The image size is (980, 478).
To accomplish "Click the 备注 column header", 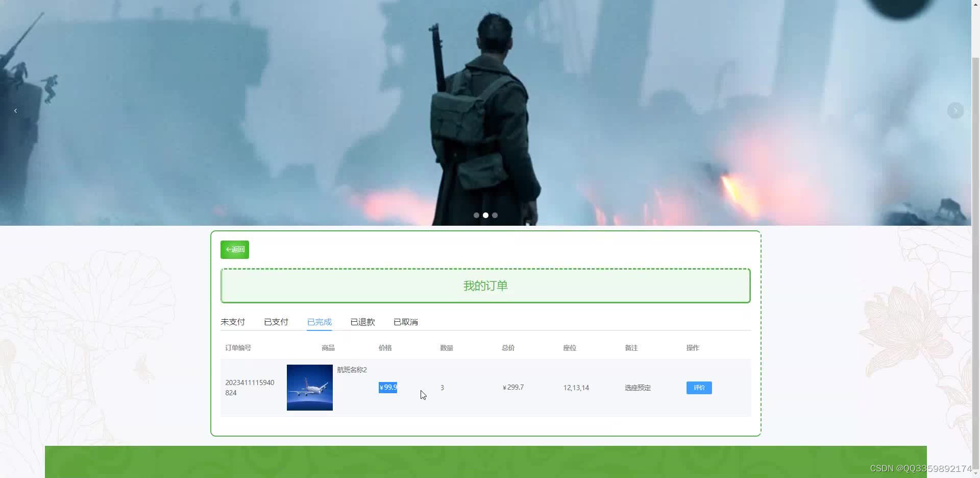I will click(x=631, y=348).
